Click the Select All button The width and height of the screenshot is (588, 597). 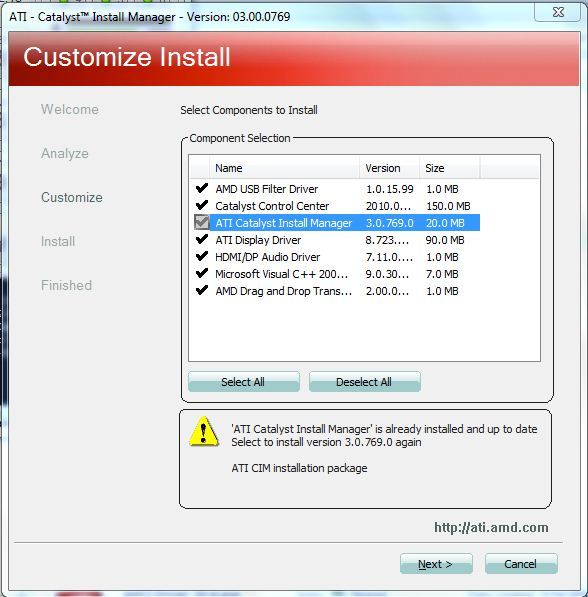coord(244,382)
